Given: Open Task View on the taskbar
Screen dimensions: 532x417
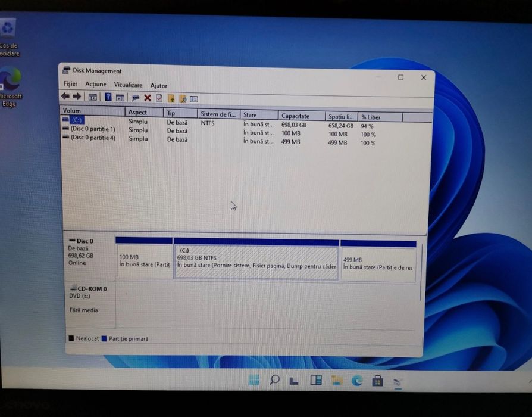Looking at the screenshot, I should [x=294, y=380].
